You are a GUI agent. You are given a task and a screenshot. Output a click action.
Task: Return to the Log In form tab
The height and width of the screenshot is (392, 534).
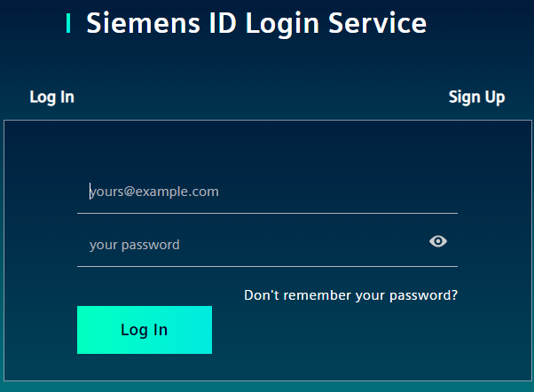click(52, 98)
